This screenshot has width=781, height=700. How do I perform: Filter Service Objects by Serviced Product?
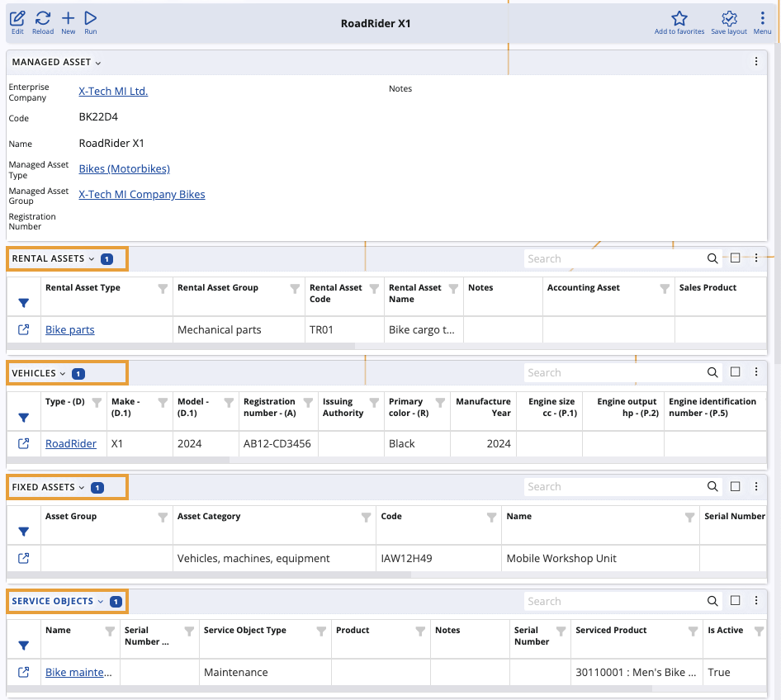tap(693, 631)
